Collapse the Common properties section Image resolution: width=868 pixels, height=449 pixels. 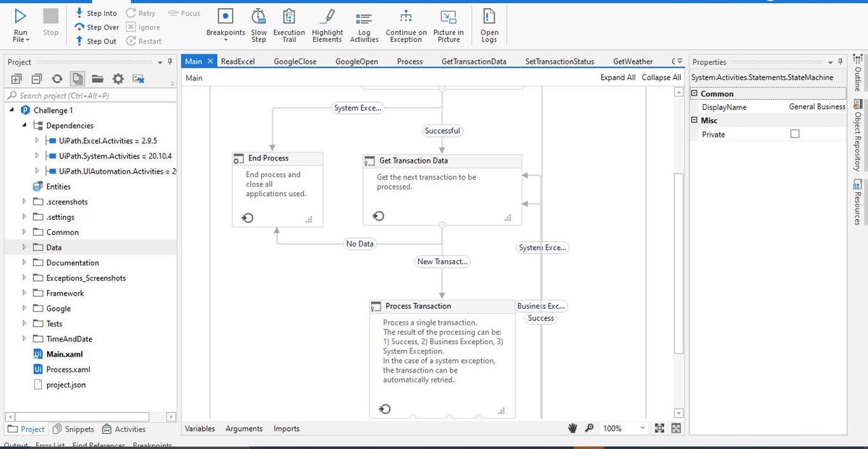pos(695,93)
